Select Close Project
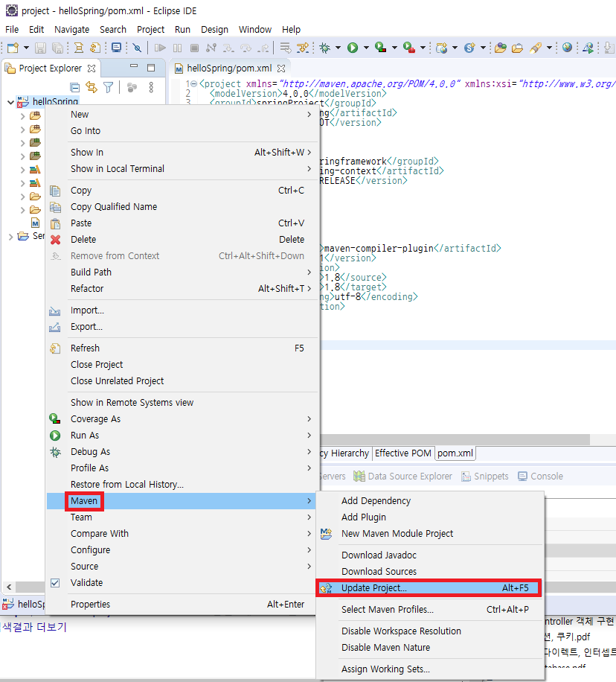Screen dimensions: 616x682 tap(182, 365)
